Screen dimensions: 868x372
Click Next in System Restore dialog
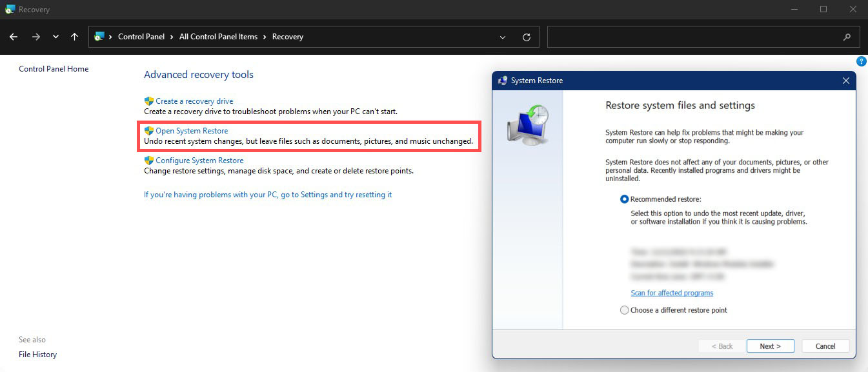coord(771,346)
